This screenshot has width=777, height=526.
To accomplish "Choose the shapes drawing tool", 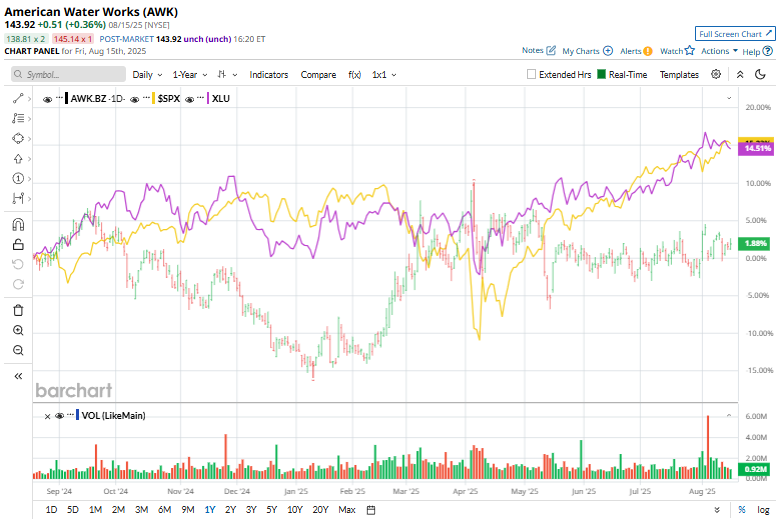I will pyautogui.click(x=18, y=138).
